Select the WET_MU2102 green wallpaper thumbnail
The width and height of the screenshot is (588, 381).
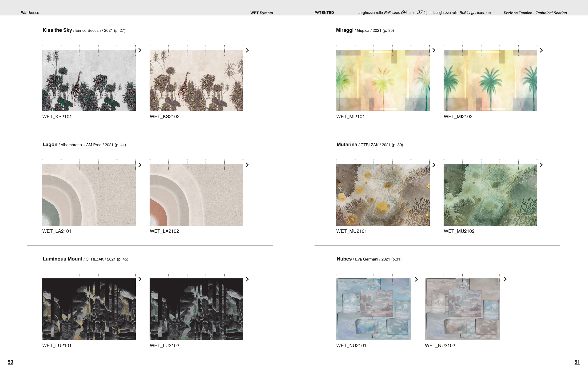click(x=490, y=195)
